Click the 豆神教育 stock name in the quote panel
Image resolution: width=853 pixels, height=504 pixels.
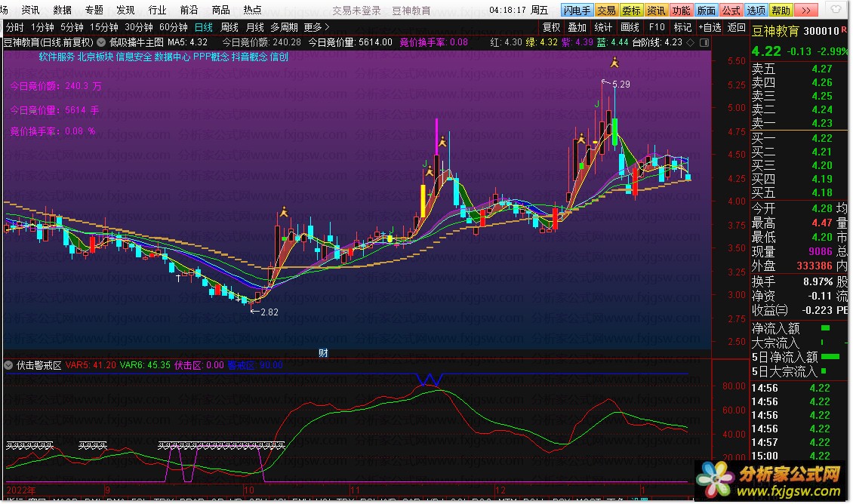coord(775,31)
